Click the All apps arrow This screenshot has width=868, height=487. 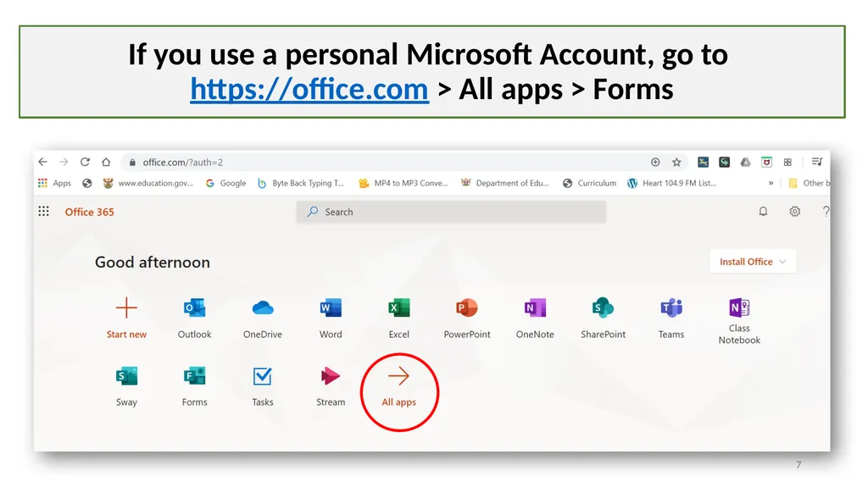(398, 376)
